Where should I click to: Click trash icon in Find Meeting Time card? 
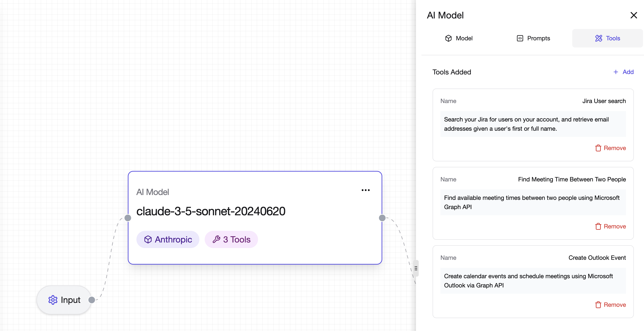click(x=598, y=226)
